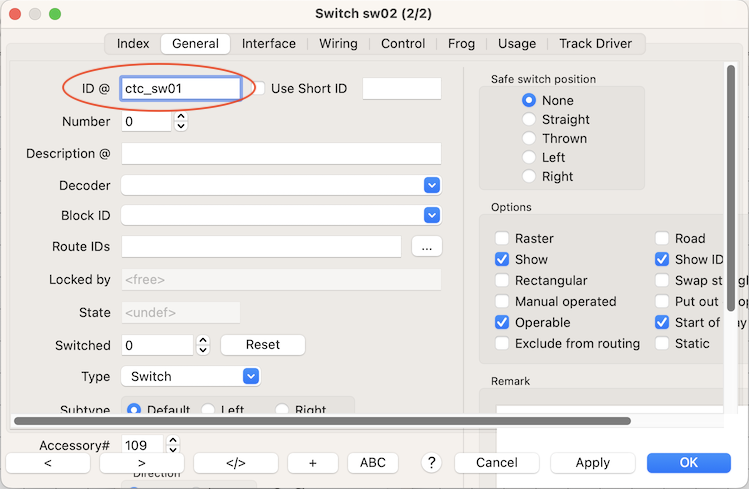Viewport: 749px width, 489px height.
Task: Click the '...' button beside Route IDs
Action: (x=426, y=246)
